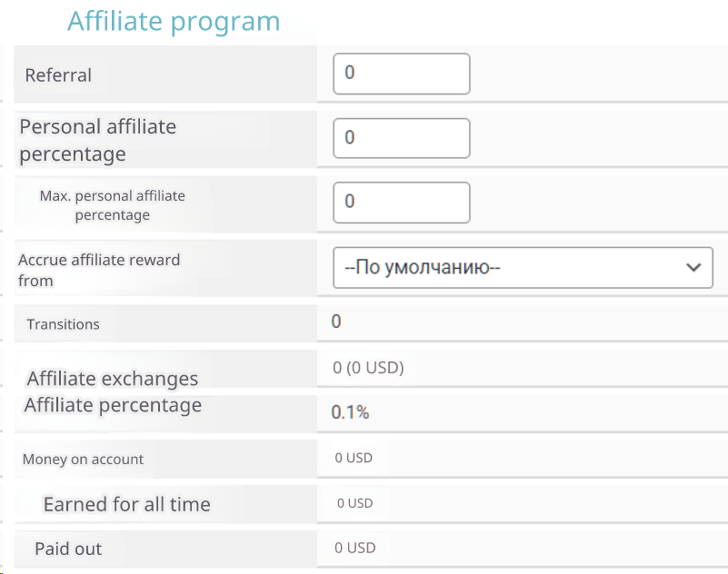
Task: Click the Accrue affiliate reward from label
Action: (x=99, y=270)
